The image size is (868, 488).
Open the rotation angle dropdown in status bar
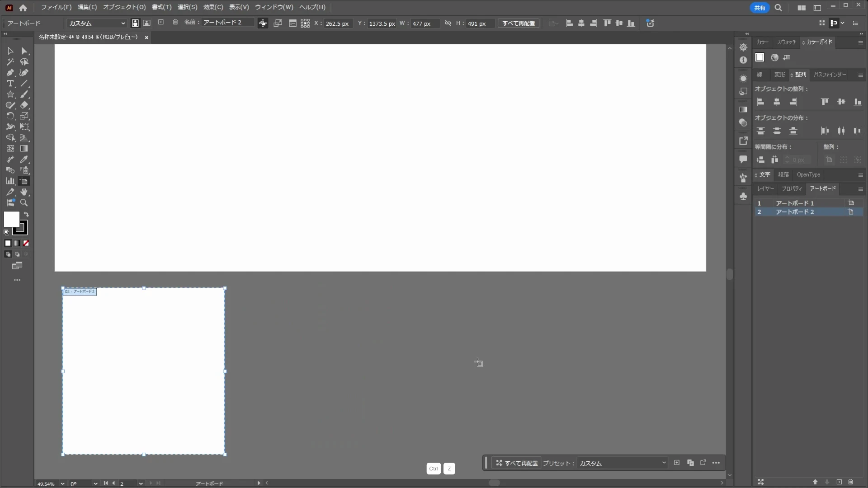[x=95, y=483]
